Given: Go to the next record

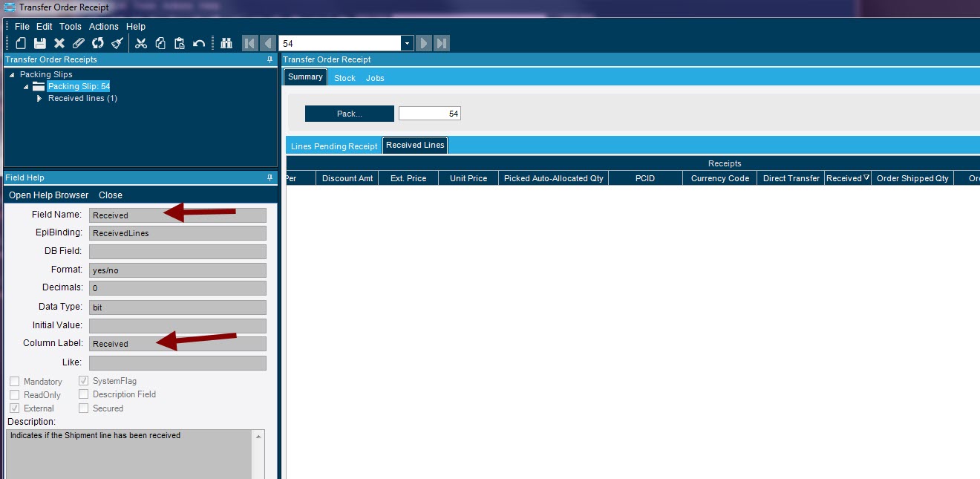Looking at the screenshot, I should [423, 43].
